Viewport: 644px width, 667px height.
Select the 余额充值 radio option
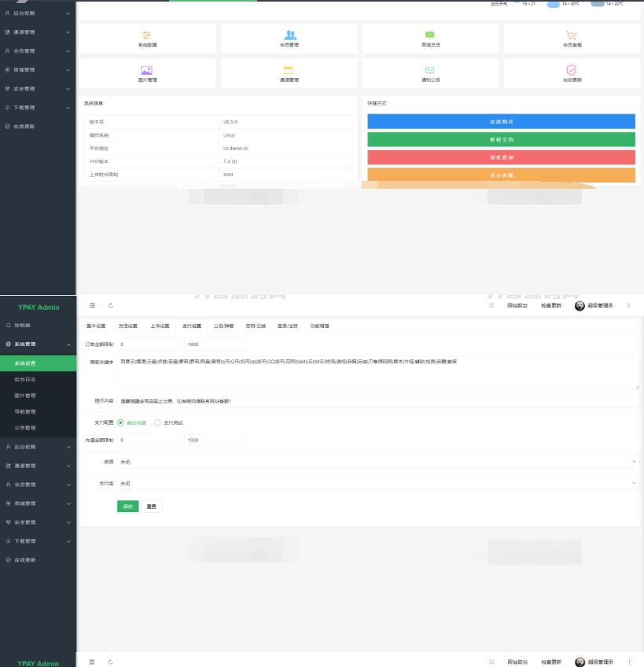click(x=120, y=422)
